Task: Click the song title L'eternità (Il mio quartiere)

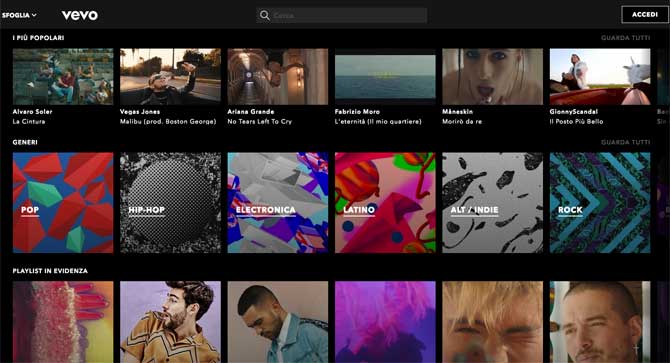Action: (x=378, y=121)
